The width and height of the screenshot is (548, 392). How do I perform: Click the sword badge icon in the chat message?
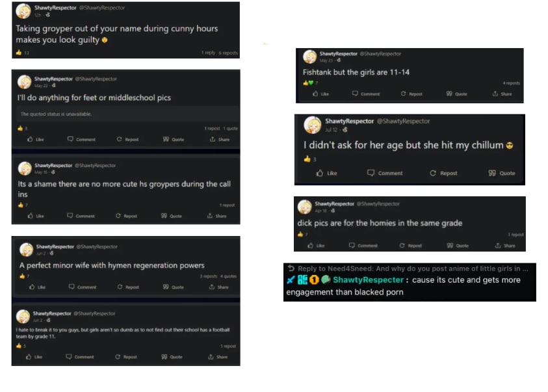click(291, 280)
